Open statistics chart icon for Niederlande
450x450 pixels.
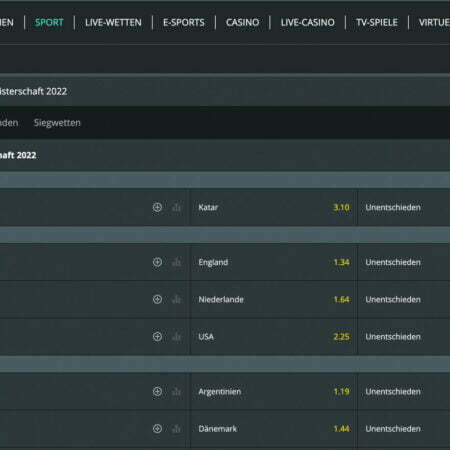click(177, 299)
